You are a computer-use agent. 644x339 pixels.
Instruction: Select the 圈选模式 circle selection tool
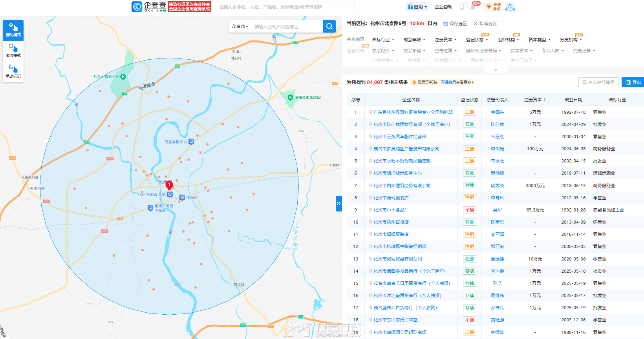[13, 51]
